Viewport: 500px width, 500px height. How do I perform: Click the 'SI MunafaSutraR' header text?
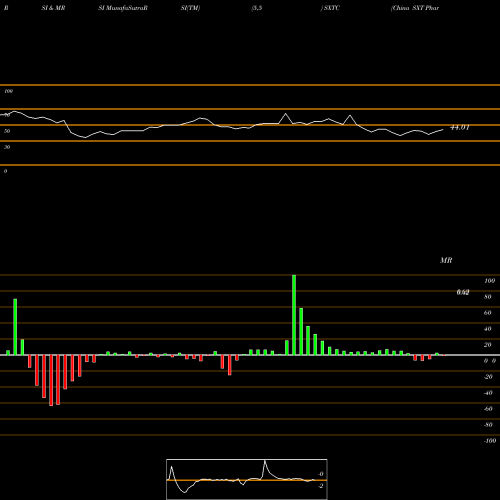tap(123, 8)
